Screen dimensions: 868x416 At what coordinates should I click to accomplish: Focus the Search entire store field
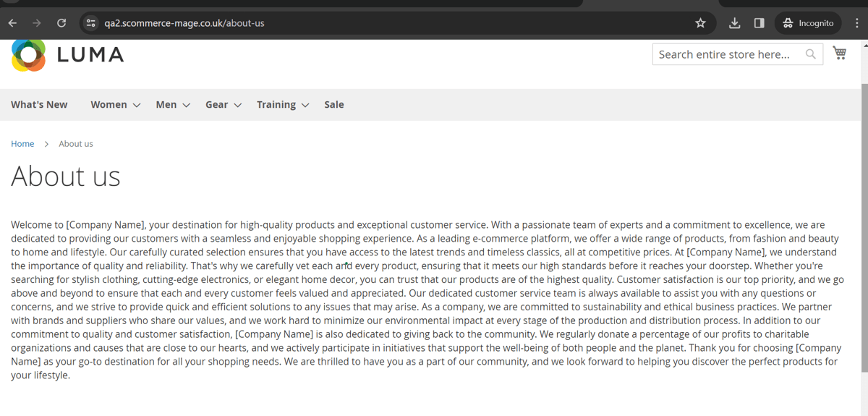[727, 54]
